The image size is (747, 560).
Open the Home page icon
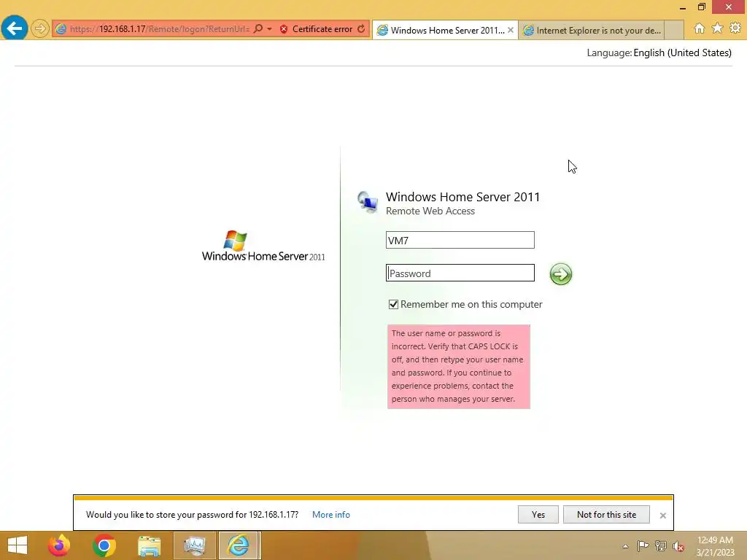(700, 28)
